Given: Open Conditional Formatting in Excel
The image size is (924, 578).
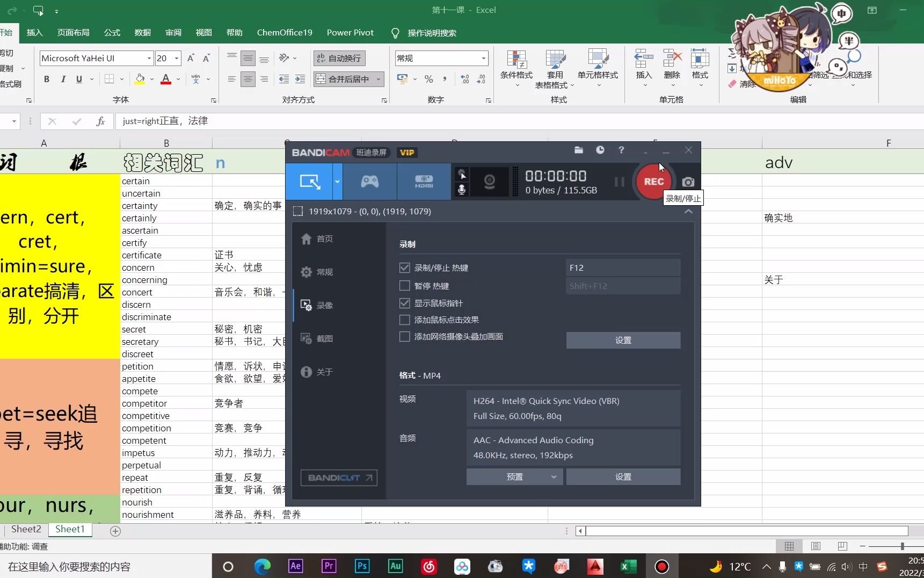Looking at the screenshot, I should [x=516, y=69].
